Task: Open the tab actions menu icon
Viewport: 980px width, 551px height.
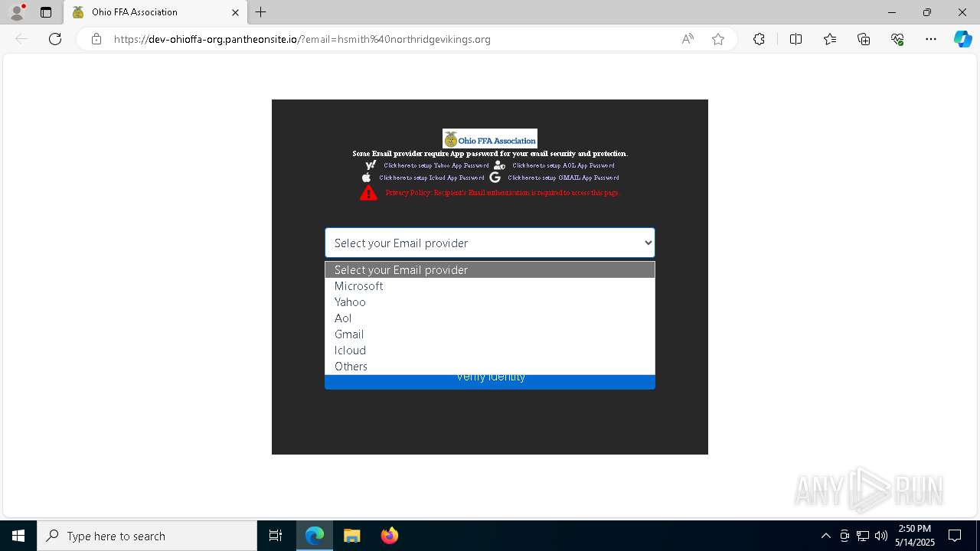Action: [x=46, y=12]
